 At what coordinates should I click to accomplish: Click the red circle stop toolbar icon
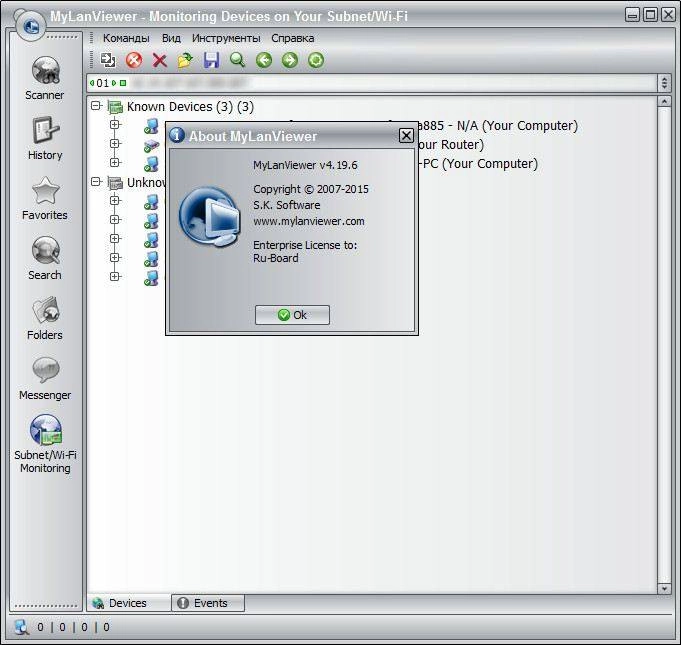(134, 60)
